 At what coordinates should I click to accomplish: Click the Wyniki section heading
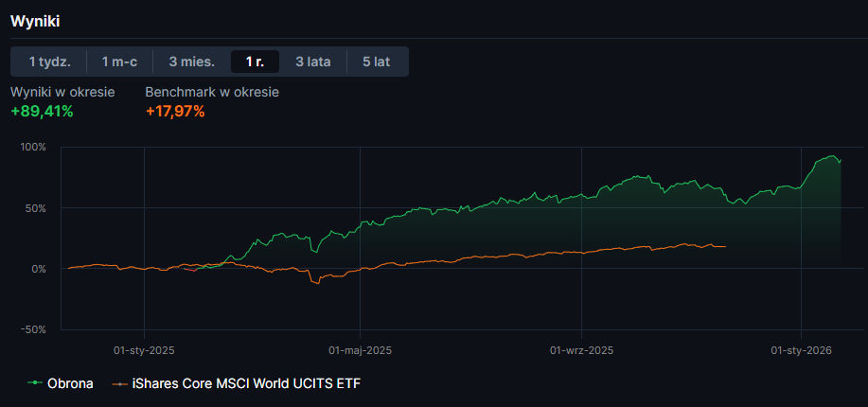35,21
